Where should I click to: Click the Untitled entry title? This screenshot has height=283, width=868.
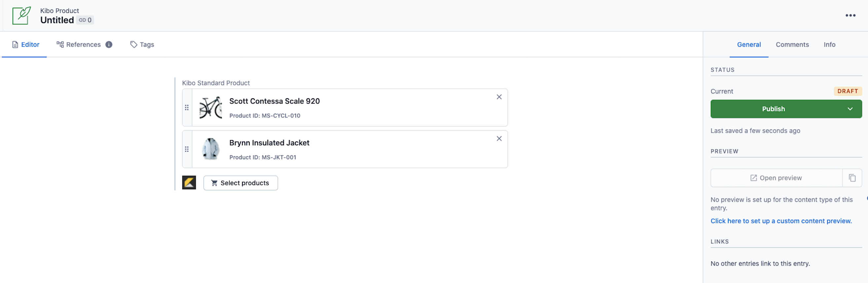pos(57,20)
